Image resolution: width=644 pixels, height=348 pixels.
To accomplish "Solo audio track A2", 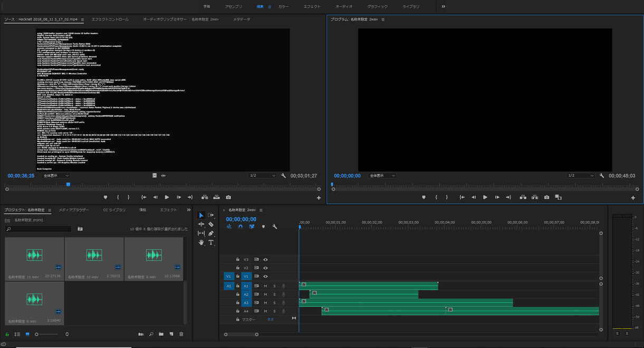I will pos(274,294).
